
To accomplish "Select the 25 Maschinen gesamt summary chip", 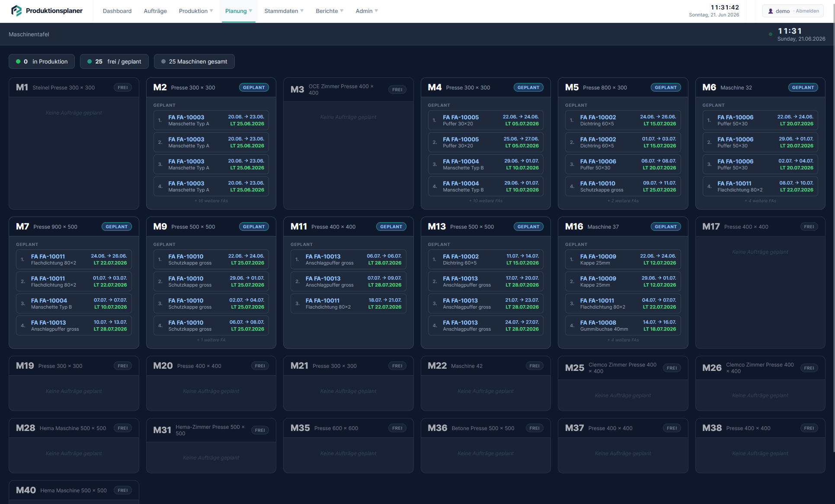I will [195, 61].
